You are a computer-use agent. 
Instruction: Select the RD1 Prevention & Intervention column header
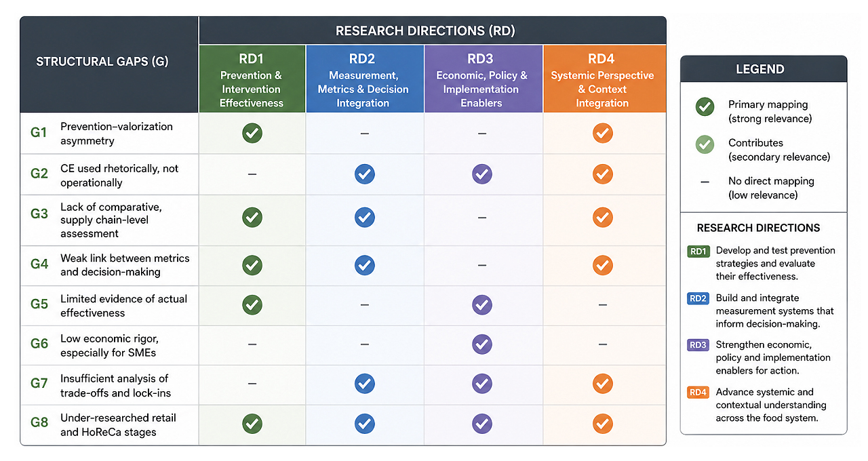(x=252, y=79)
